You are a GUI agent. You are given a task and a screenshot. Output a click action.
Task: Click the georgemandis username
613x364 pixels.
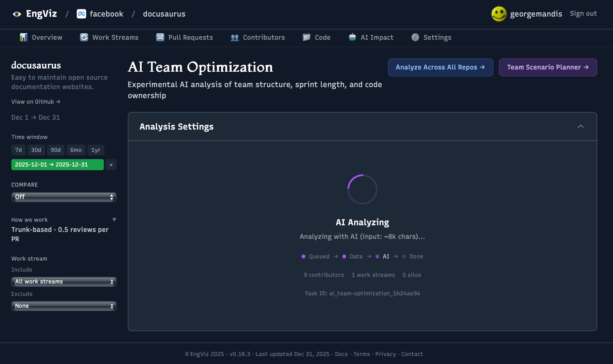pyautogui.click(x=536, y=14)
